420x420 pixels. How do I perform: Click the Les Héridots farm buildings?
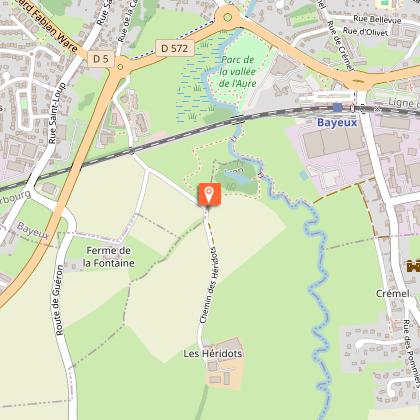[x=225, y=365]
